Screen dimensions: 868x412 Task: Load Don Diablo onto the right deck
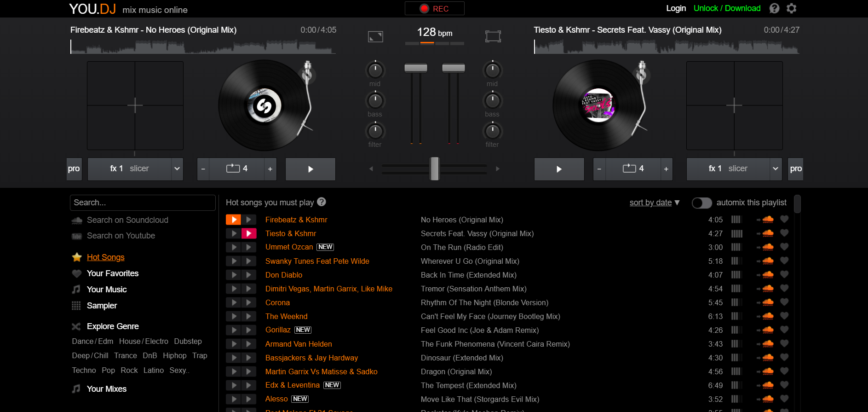point(249,275)
